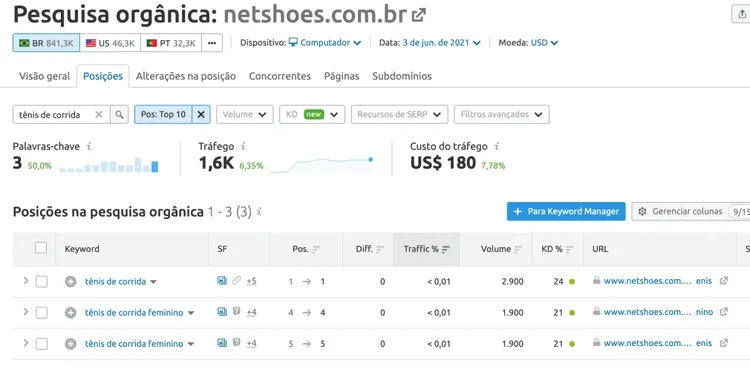This screenshot has height=375, width=750.
Task: Click info icon next to Palavras-chave
Action: click(89, 146)
